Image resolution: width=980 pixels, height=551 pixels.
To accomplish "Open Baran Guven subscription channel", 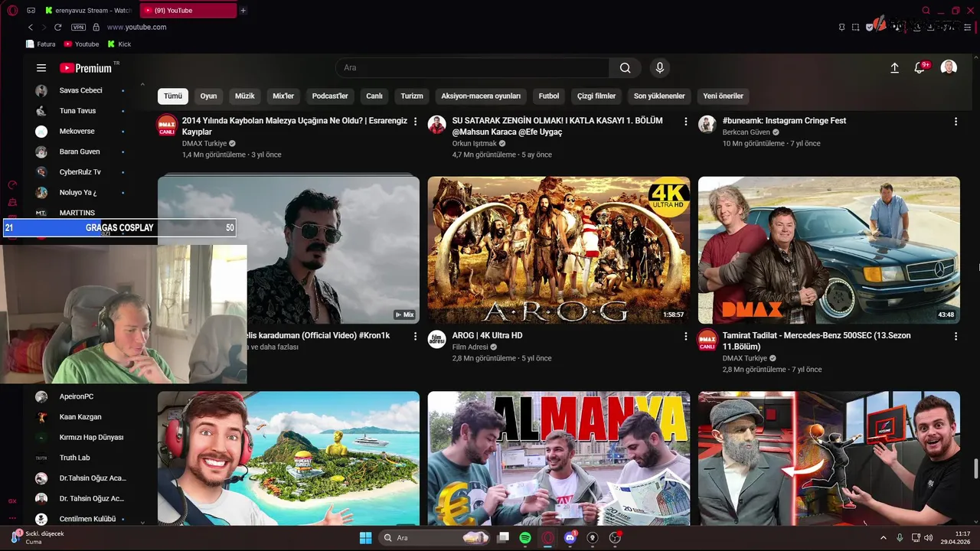I will pyautogui.click(x=80, y=152).
